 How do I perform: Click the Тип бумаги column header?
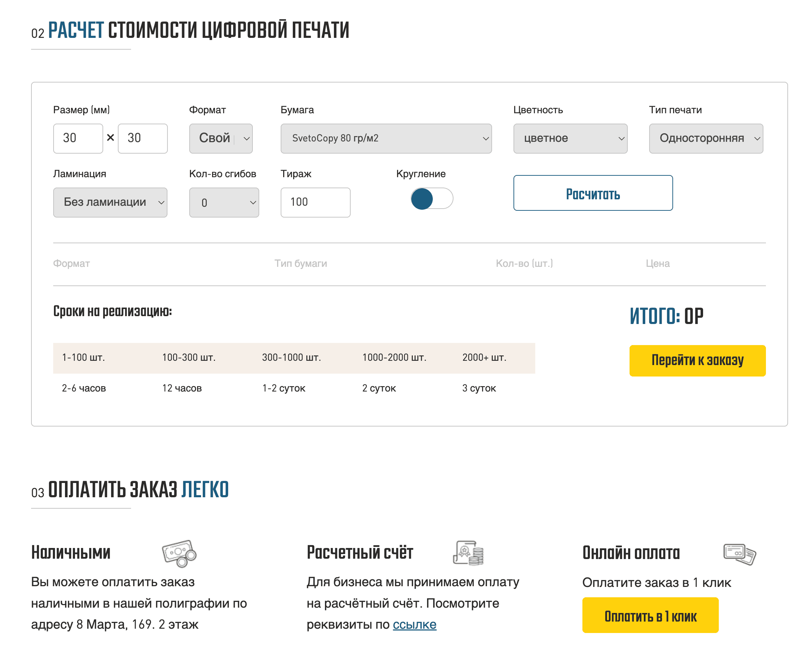[x=300, y=263]
